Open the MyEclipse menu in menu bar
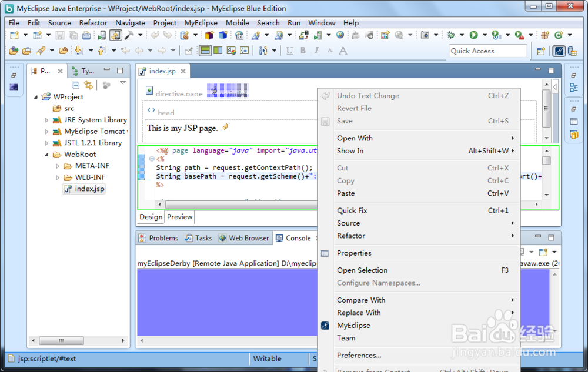This screenshot has width=588, height=372. [201, 23]
